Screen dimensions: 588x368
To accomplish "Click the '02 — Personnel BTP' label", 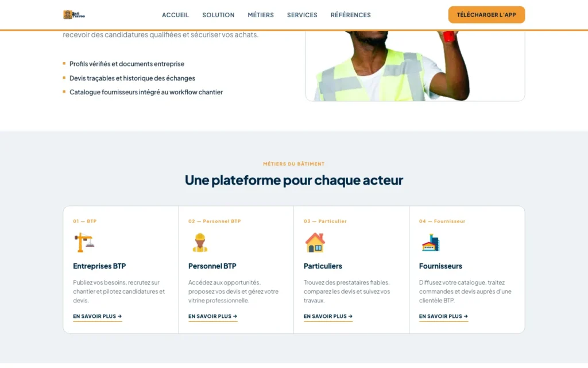I will click(x=215, y=221).
